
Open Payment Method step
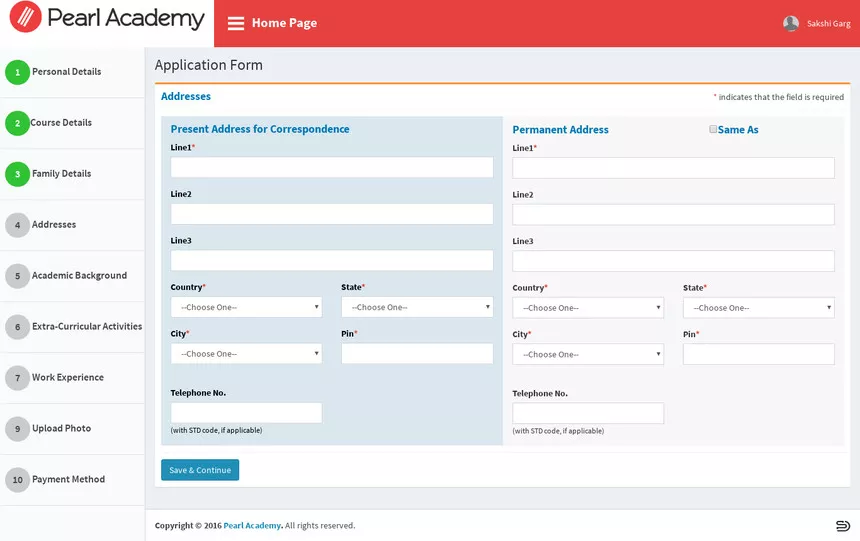[68, 480]
